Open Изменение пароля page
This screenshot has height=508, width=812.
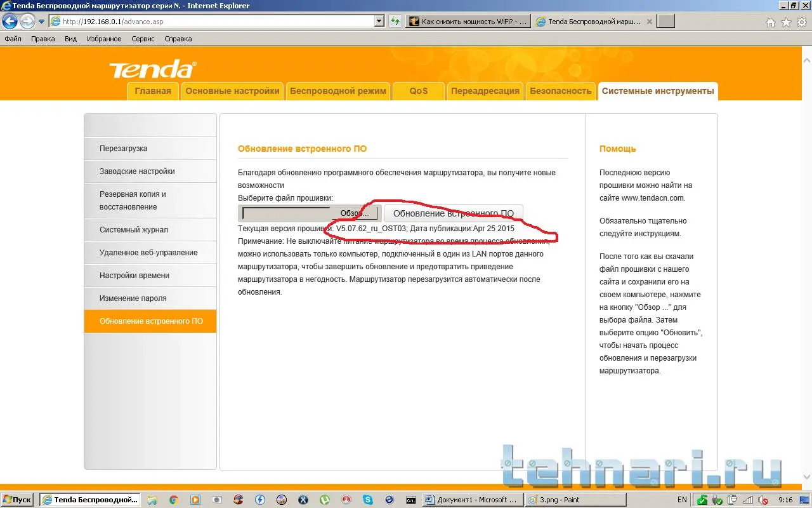point(150,298)
